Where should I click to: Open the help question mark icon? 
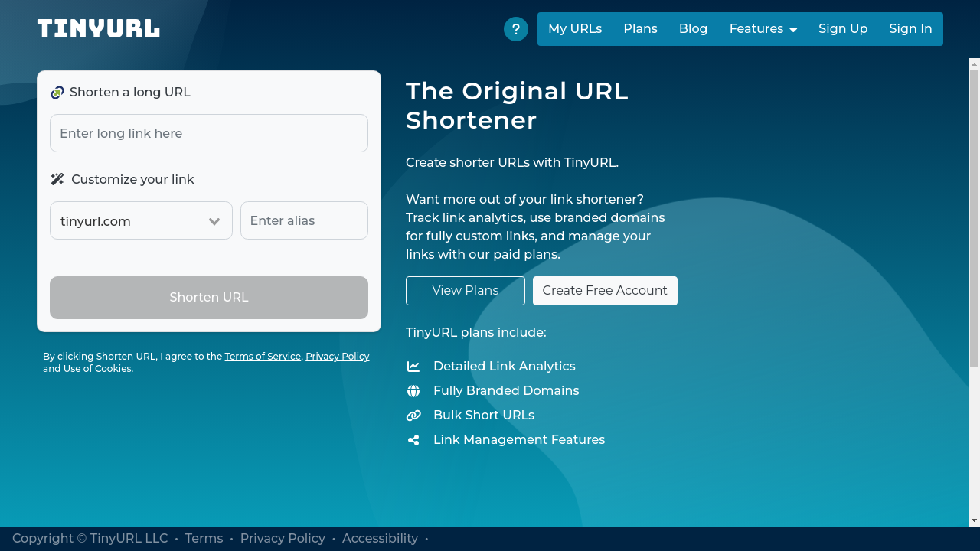(x=516, y=28)
